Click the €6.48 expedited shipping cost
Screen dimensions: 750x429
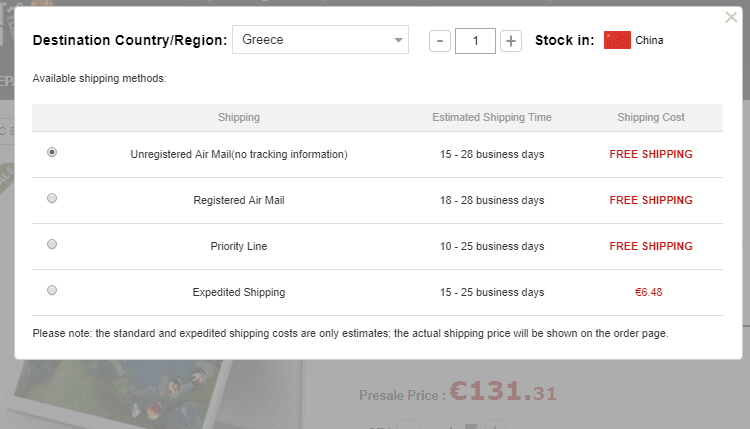[650, 292]
